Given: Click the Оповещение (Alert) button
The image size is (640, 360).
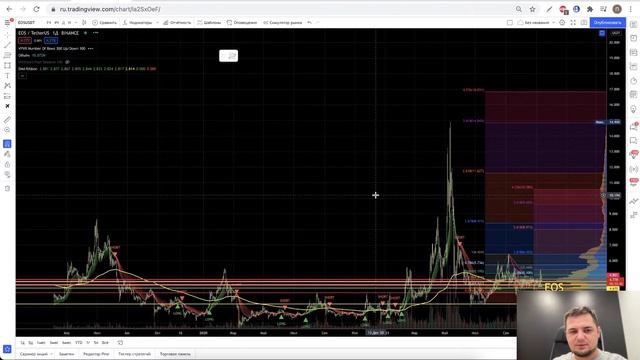Looking at the screenshot, I should point(242,22).
